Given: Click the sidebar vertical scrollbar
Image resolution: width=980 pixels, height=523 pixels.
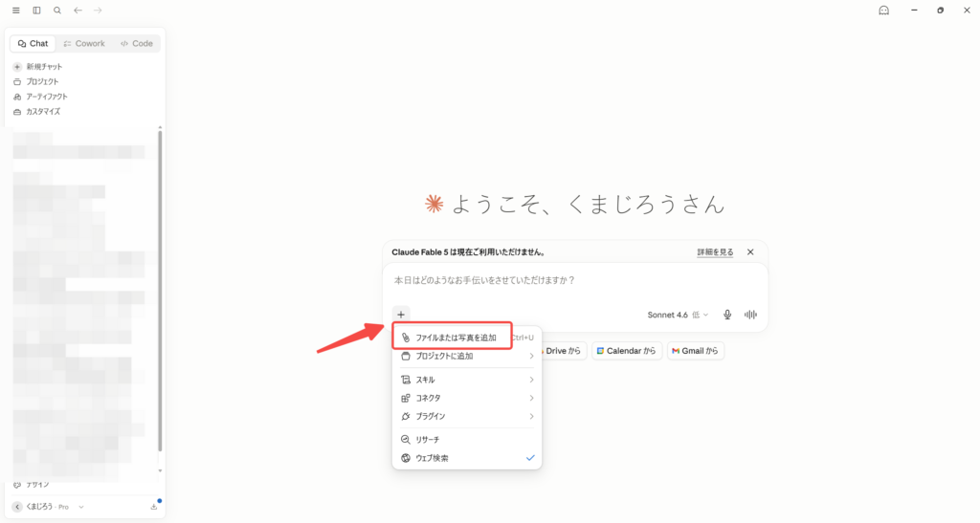Looking at the screenshot, I should pyautogui.click(x=160, y=291).
